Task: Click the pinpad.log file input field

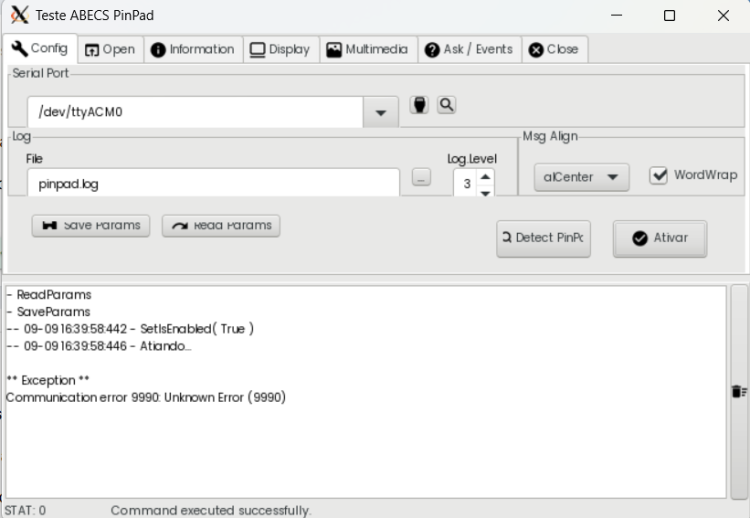Action: click(x=213, y=183)
